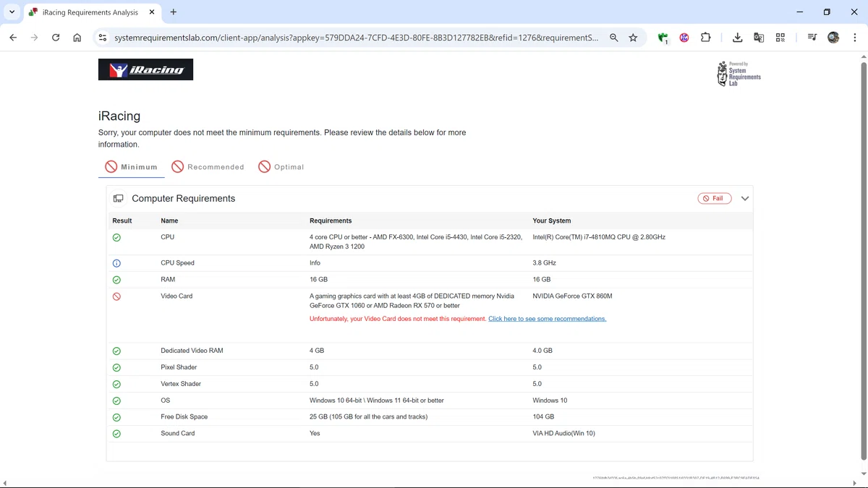Click the video card recommendations link
Viewport: 868px width, 488px height.
click(x=547, y=319)
